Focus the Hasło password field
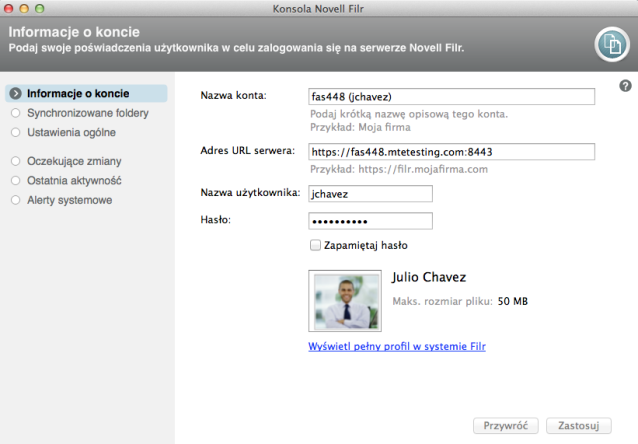Screen dimensions: 638x444 370,221
